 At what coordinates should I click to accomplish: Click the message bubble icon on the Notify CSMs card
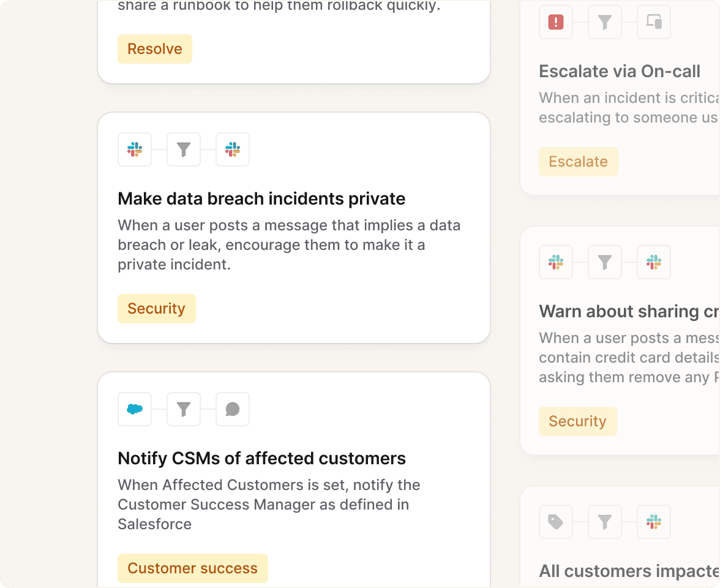(232, 409)
